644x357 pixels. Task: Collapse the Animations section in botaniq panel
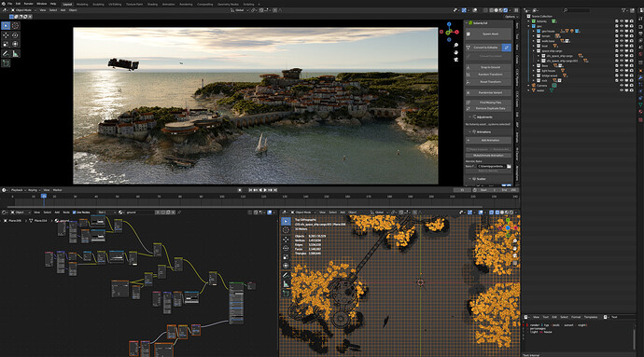pyautogui.click(x=469, y=131)
